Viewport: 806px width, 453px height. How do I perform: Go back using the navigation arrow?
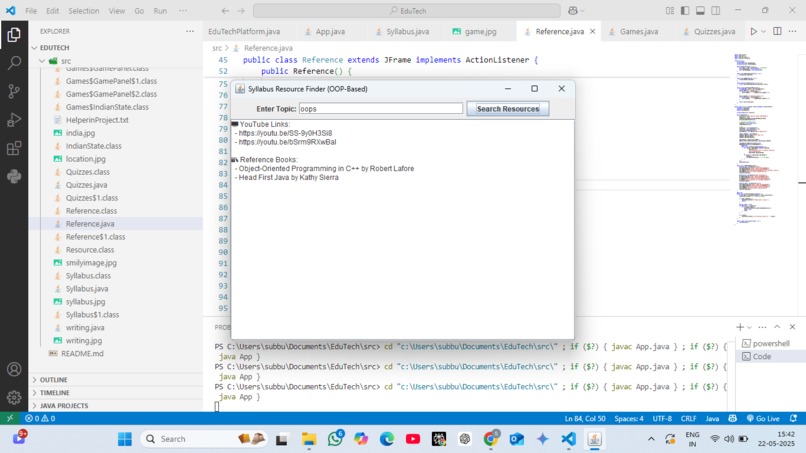pos(225,11)
